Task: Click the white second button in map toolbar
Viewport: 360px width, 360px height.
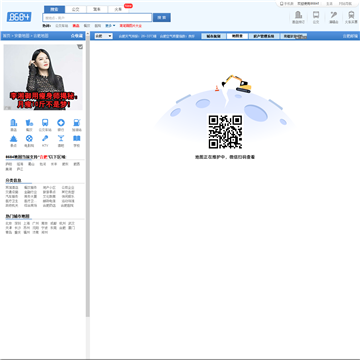Action: pos(237,36)
